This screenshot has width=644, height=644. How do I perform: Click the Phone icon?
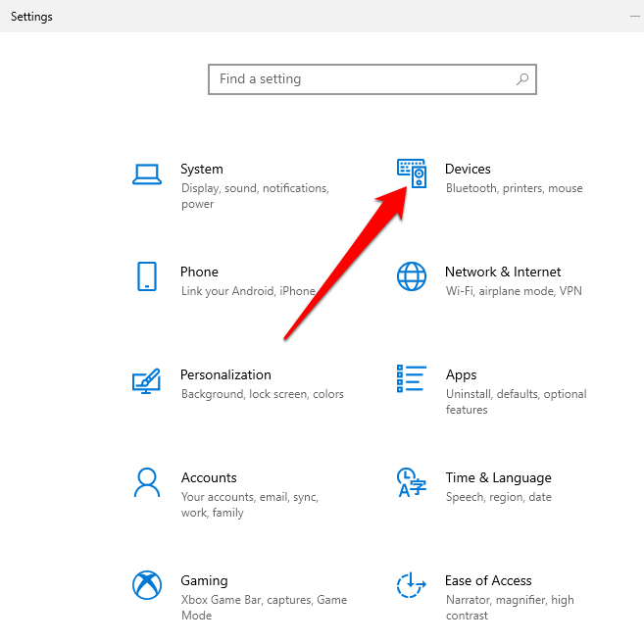coord(147,276)
